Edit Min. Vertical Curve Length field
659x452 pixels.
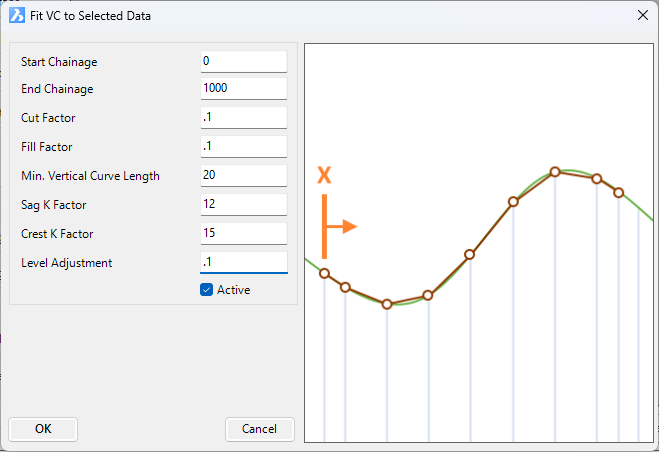click(244, 175)
